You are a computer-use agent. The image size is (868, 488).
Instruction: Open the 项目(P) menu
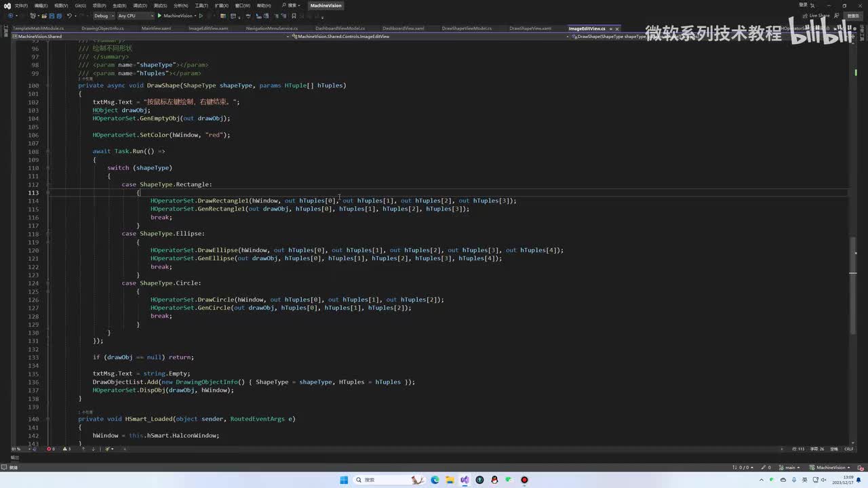coord(99,5)
